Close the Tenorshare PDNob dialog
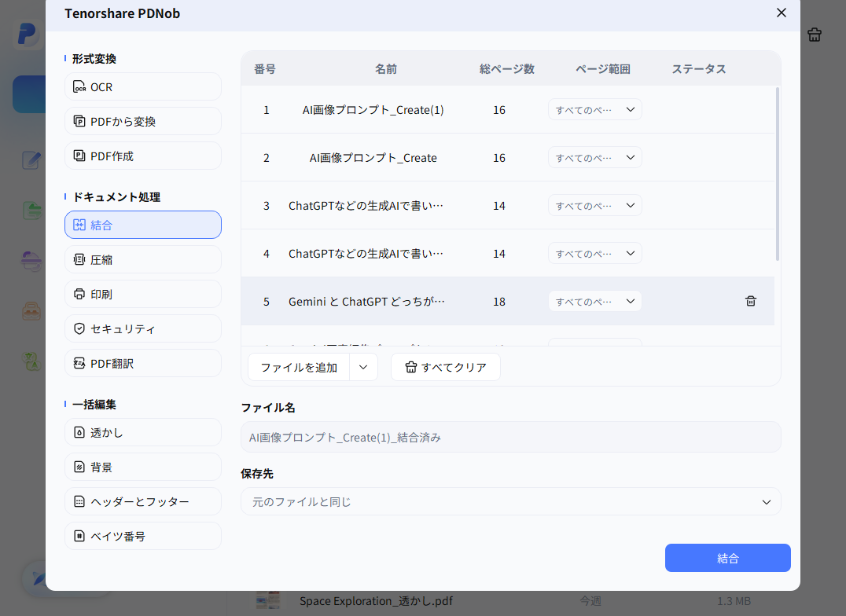The image size is (846, 616). click(x=782, y=13)
